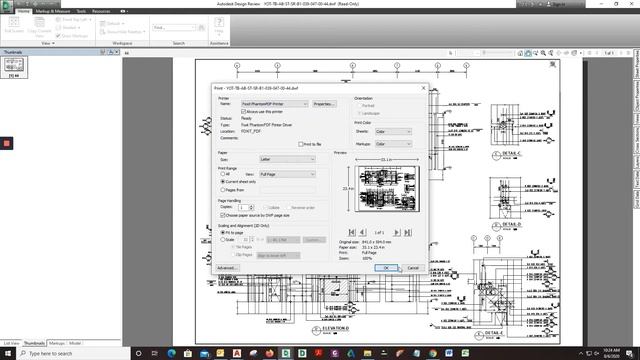Go to previous page in preview
640x360 pixels.
click(362, 232)
